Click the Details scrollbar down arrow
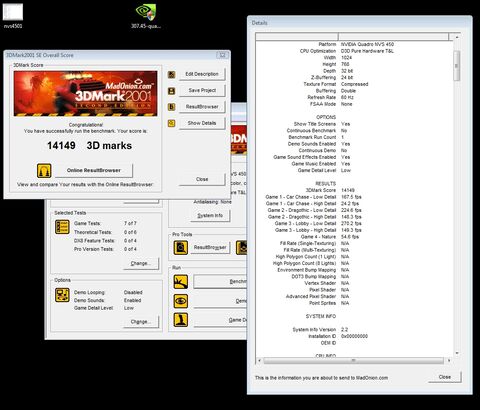Screen dimensions: 480x410 tap(457, 353)
